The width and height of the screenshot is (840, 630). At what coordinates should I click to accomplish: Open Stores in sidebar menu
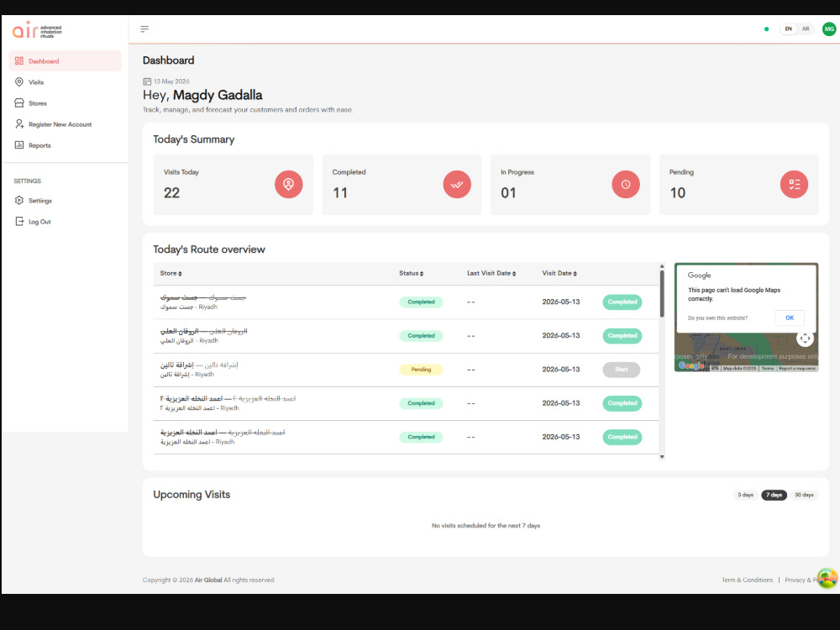click(65, 102)
